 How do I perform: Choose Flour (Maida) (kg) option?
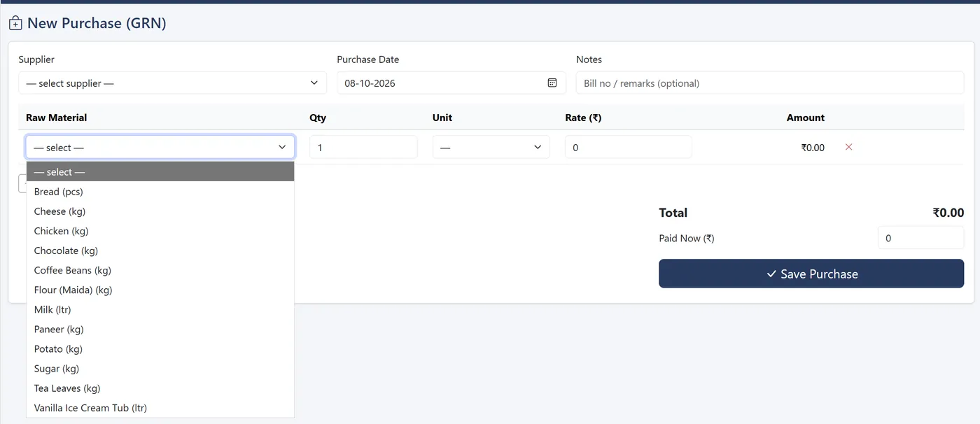click(160, 290)
